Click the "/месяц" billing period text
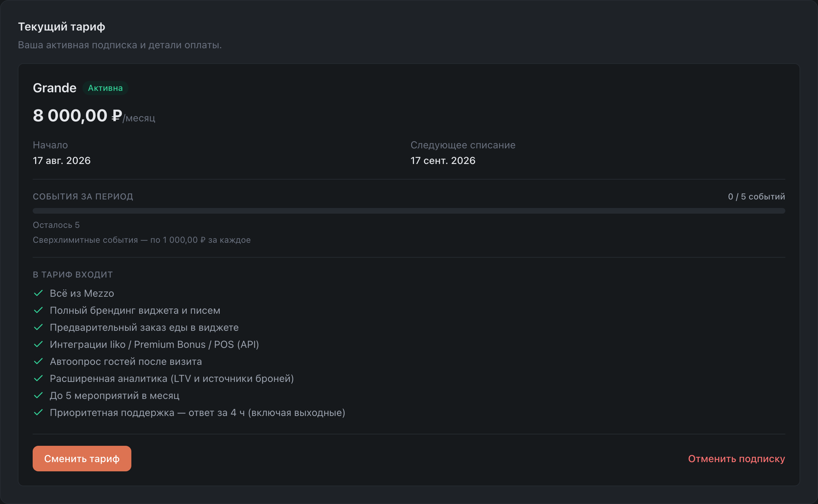The height and width of the screenshot is (504, 818). (x=139, y=118)
